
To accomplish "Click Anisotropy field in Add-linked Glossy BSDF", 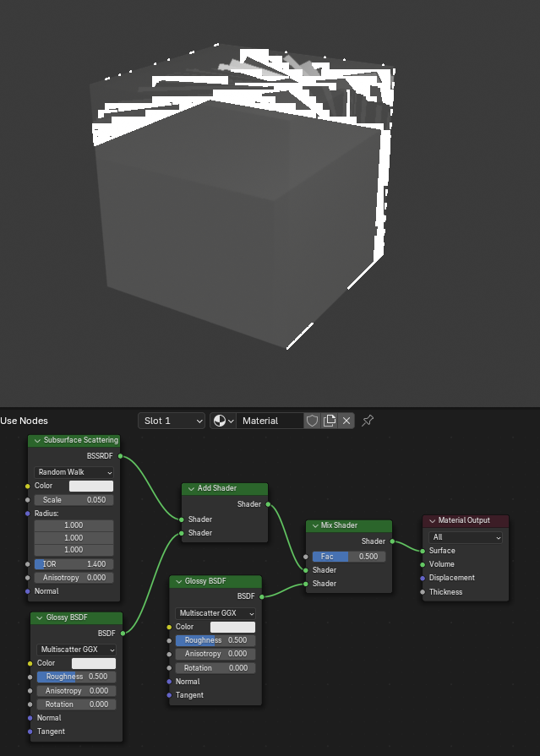I will click(76, 691).
